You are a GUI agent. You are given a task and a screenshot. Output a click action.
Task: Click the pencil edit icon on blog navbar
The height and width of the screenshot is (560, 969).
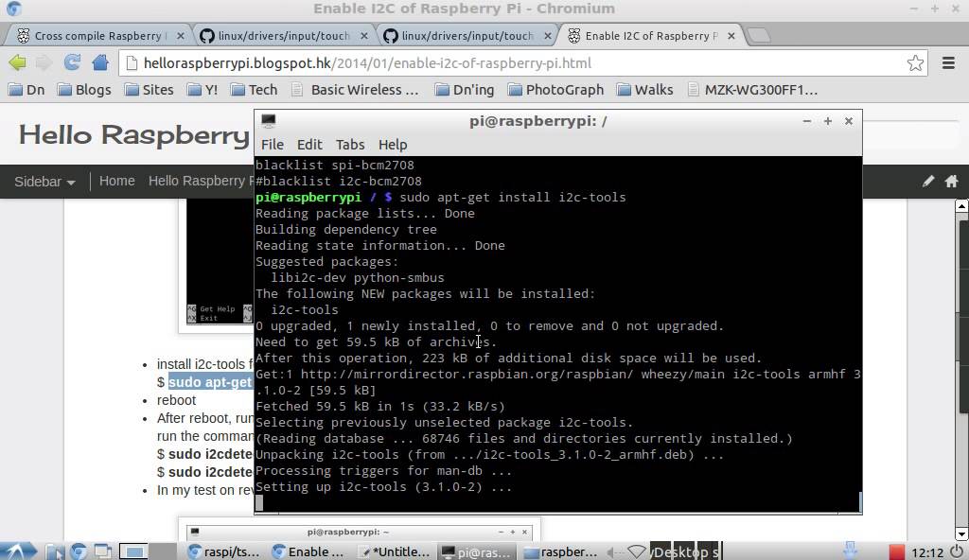click(x=928, y=181)
